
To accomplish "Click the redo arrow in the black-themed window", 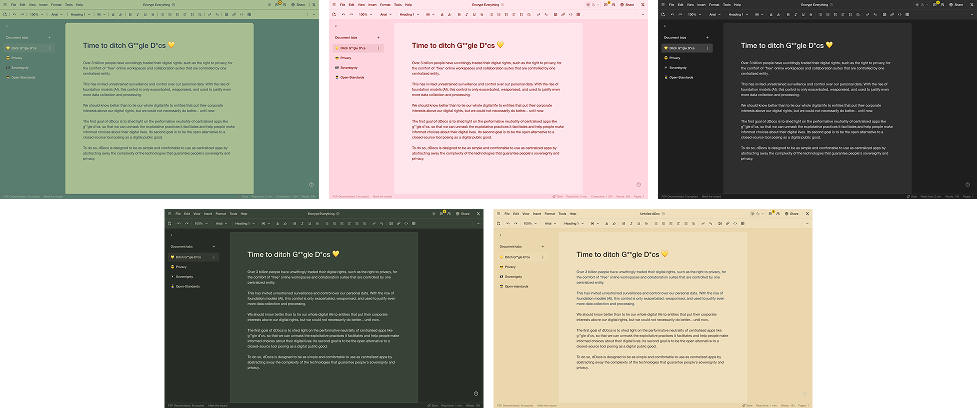I will point(680,14).
